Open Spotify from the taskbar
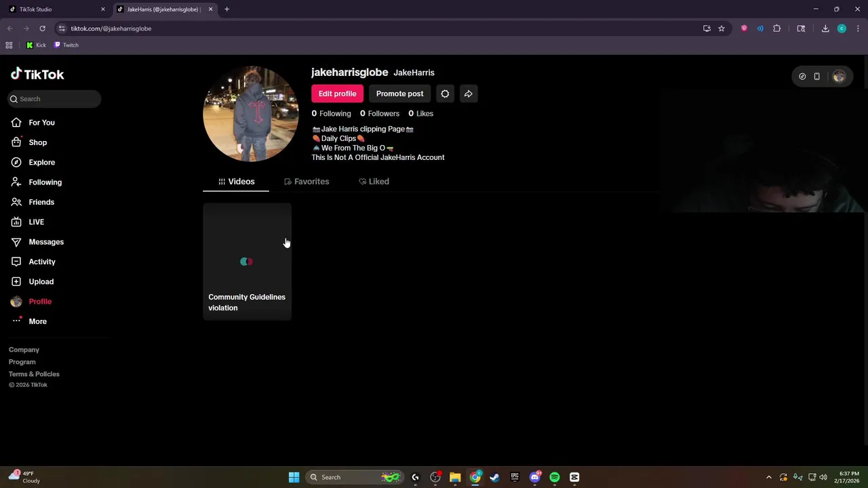 tap(555, 477)
